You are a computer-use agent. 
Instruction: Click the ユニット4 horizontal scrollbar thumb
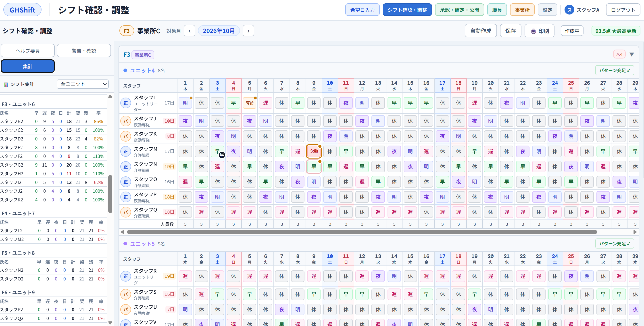click(x=362, y=232)
